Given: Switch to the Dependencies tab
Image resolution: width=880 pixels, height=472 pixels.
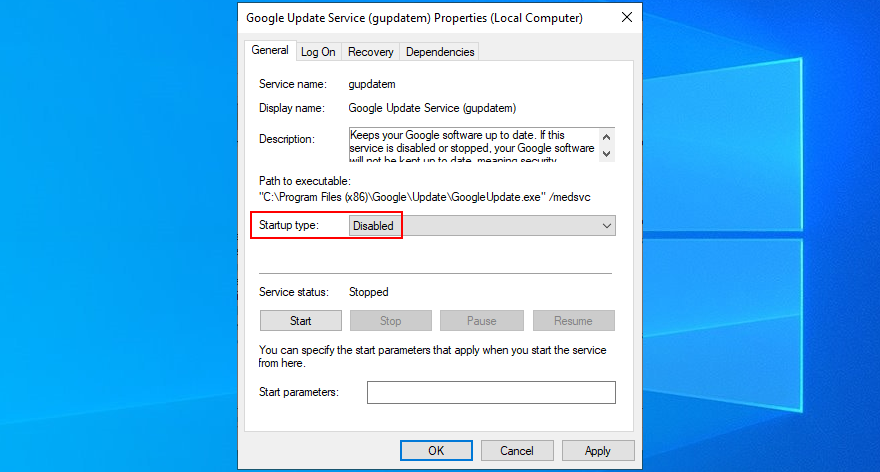Looking at the screenshot, I should (440, 52).
